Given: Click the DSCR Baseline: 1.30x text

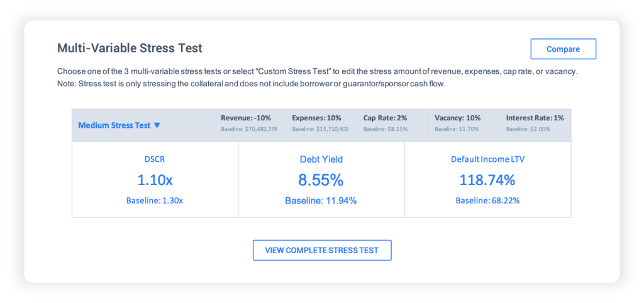Looking at the screenshot, I should (x=155, y=201).
